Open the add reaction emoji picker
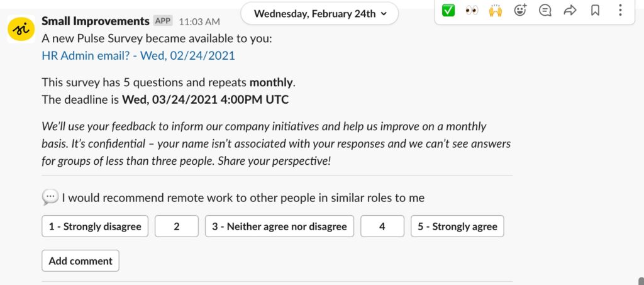644x285 pixels. point(520,11)
